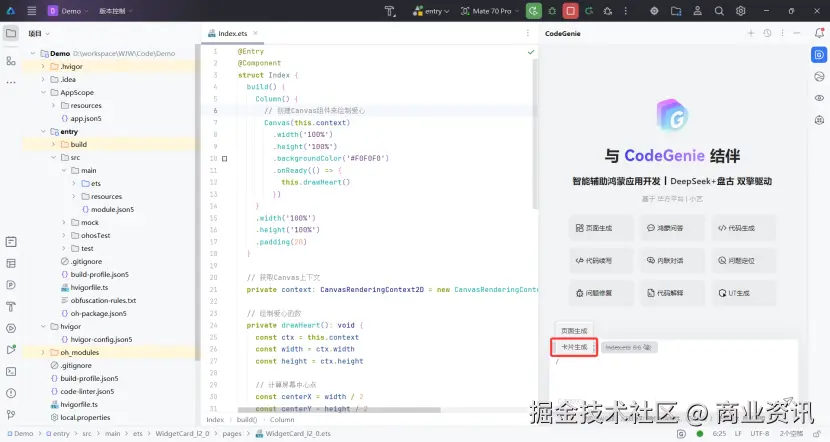Click the 页面生成 quick-action card
The height and width of the screenshot is (442, 830).
tap(601, 228)
